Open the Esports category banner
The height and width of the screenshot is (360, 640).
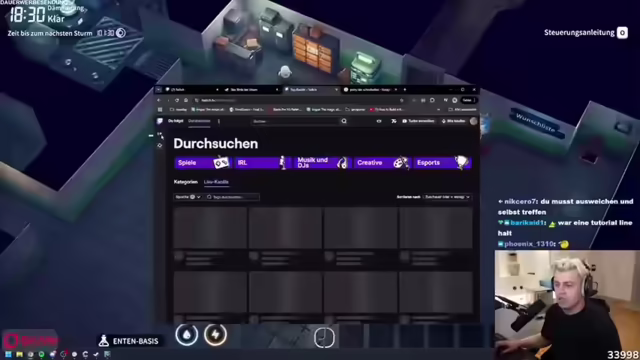point(442,163)
